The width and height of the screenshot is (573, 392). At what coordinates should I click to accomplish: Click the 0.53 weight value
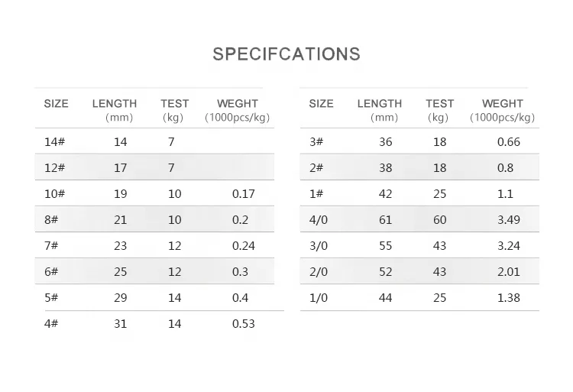click(244, 324)
